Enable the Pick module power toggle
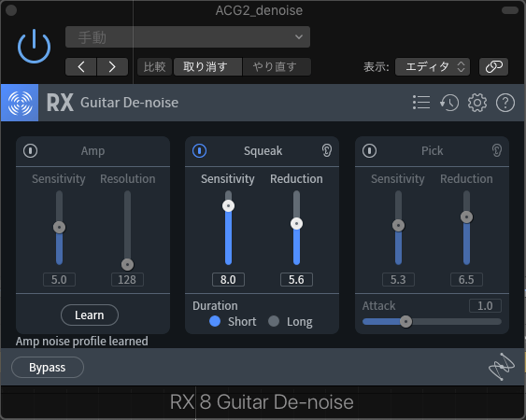Viewport: 526px width, 420px height. 369,150
